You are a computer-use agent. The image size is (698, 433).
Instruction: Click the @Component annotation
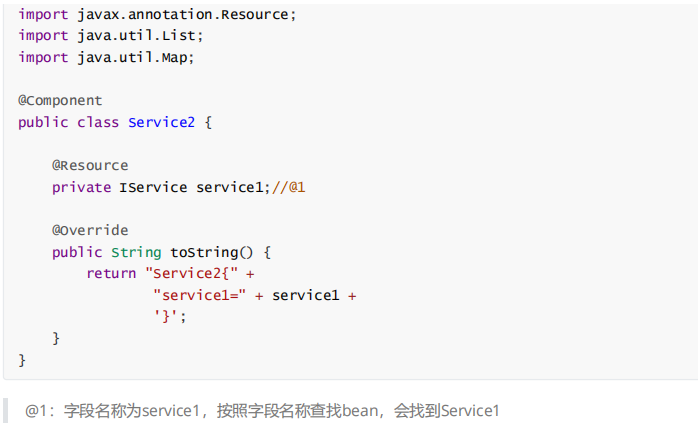tap(60, 100)
